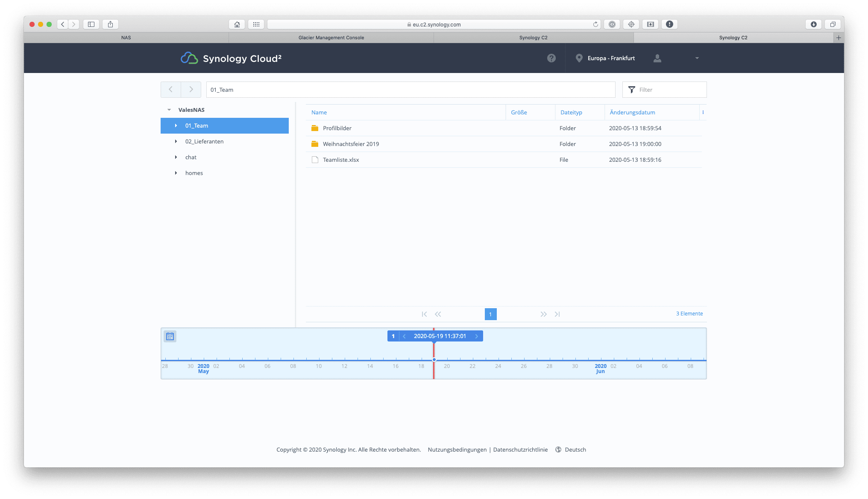Image resolution: width=868 pixels, height=499 pixels.
Task: Click the calendar icon on timeline
Action: click(170, 336)
